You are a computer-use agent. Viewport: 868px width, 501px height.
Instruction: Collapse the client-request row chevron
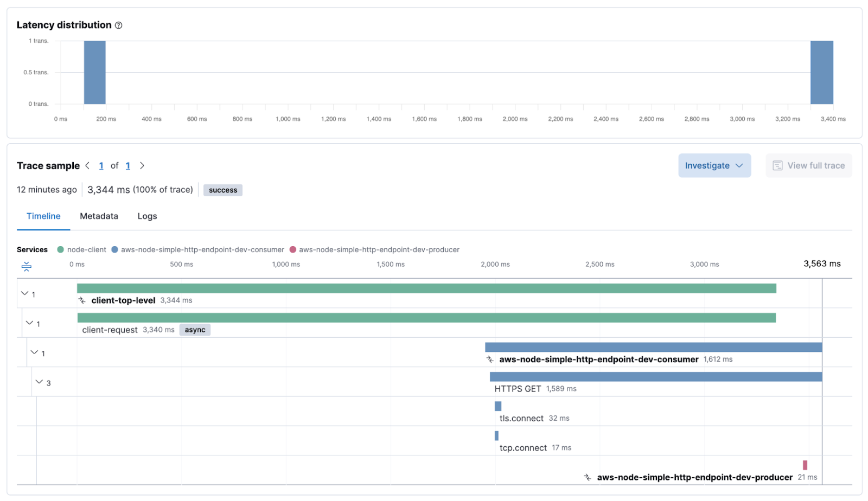point(29,323)
